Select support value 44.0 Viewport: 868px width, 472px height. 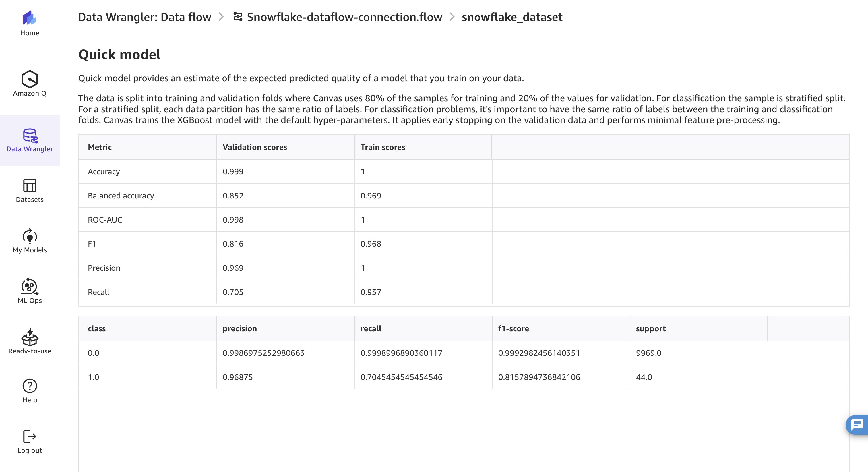pos(644,377)
